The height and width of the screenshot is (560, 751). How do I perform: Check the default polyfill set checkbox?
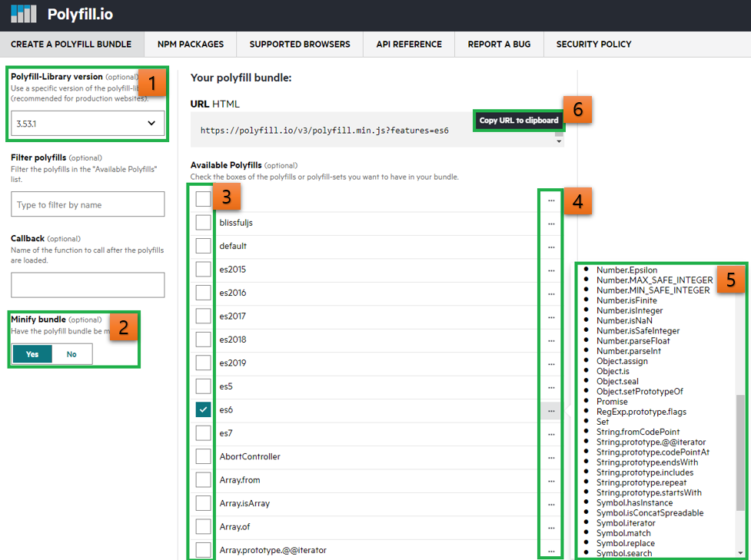tap(203, 246)
